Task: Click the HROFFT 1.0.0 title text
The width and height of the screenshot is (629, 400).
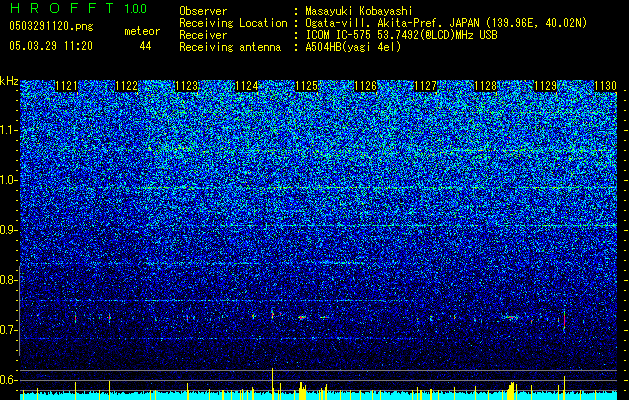Action: click(78, 8)
